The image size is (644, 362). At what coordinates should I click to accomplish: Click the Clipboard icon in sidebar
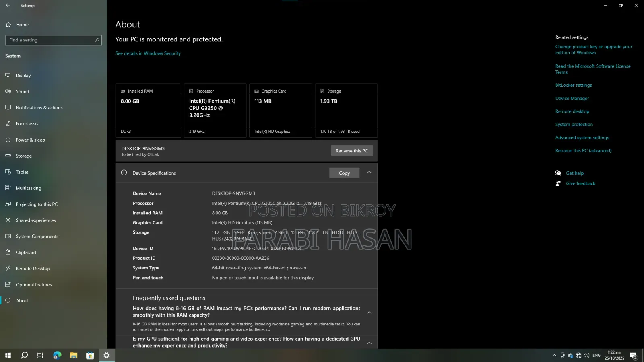coord(8,252)
